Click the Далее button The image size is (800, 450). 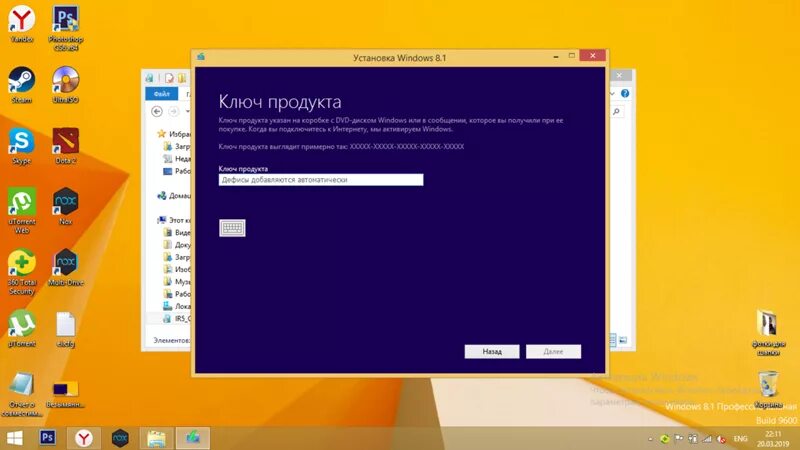pos(553,352)
